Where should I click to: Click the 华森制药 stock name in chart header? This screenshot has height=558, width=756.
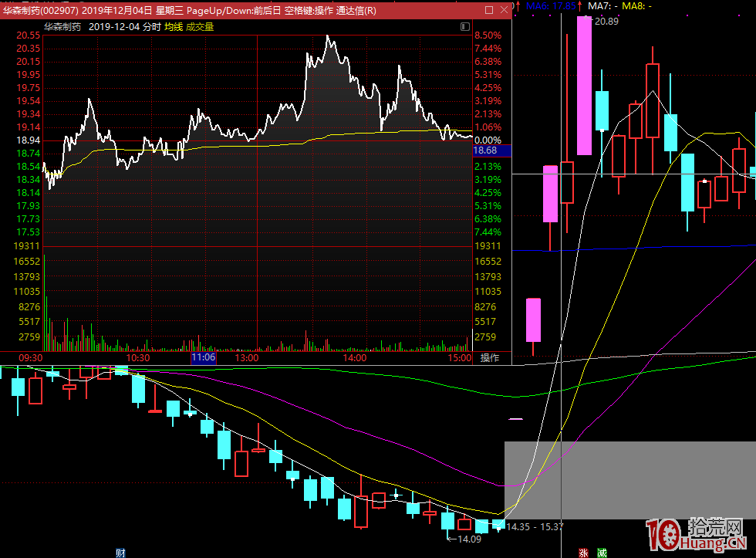coord(62,26)
